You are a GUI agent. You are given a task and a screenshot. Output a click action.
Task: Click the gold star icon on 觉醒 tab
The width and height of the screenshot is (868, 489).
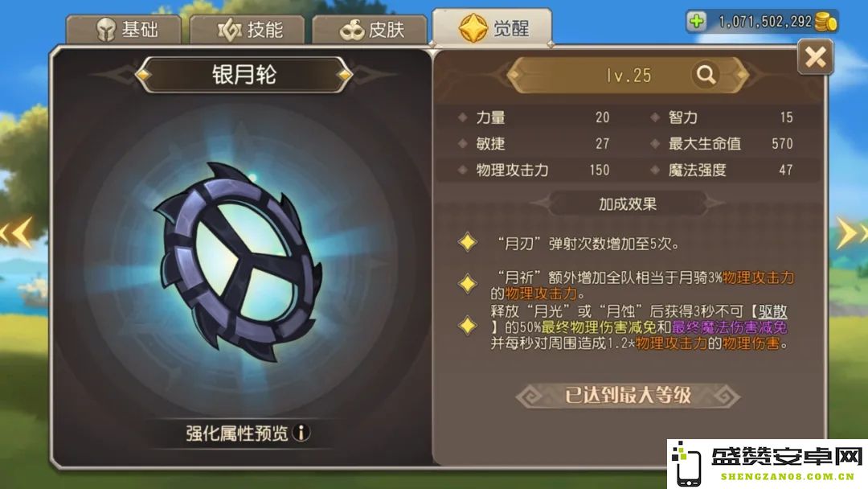click(473, 27)
